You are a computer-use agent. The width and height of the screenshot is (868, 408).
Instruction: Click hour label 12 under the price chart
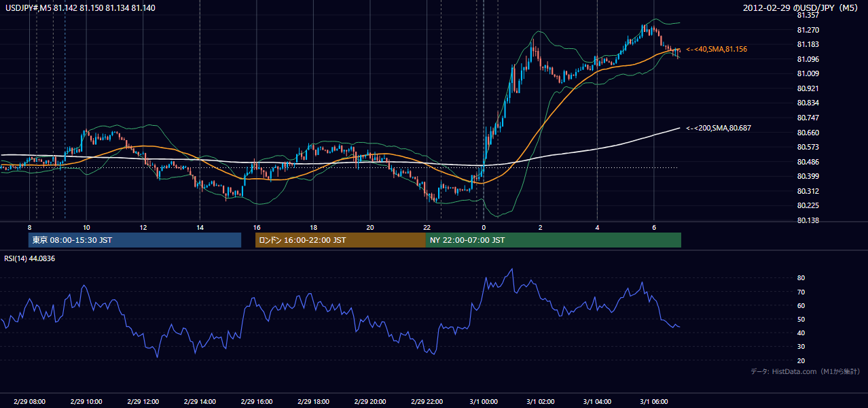coord(143,227)
